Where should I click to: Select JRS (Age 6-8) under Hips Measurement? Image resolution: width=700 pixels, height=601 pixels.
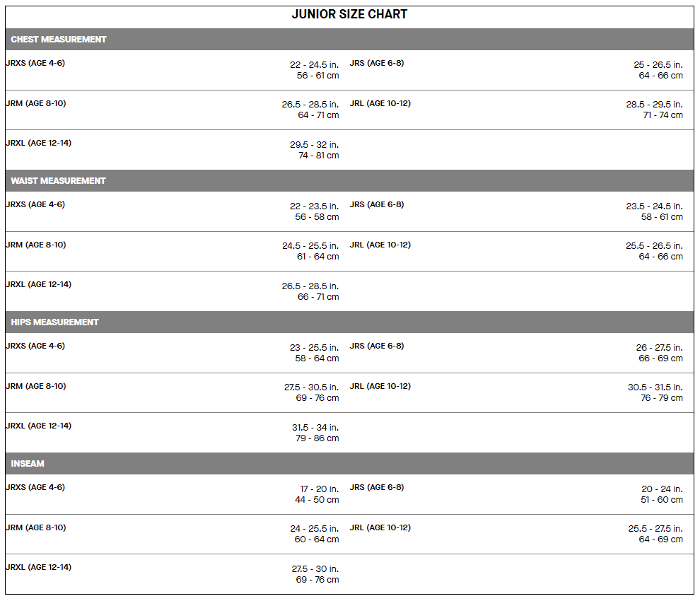click(377, 346)
